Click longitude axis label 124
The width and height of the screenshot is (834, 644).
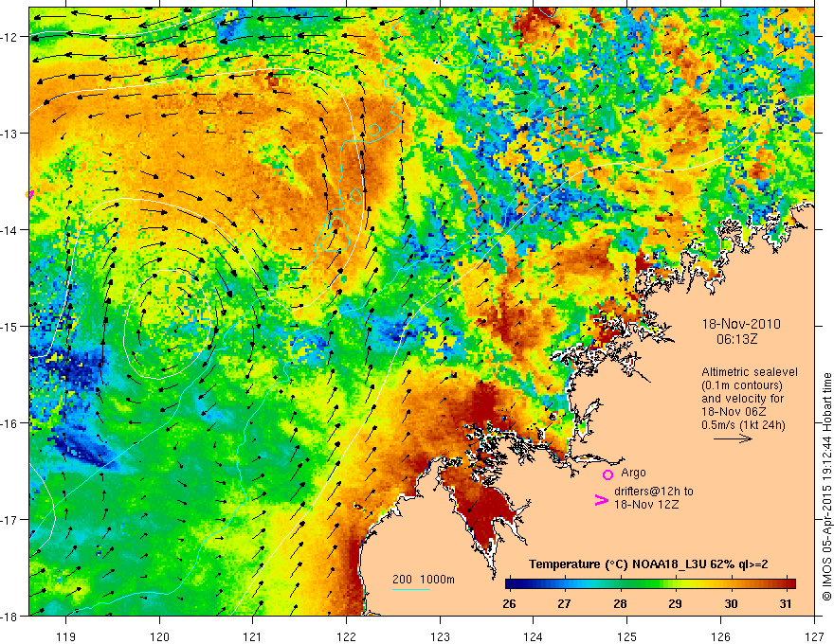coord(534,636)
